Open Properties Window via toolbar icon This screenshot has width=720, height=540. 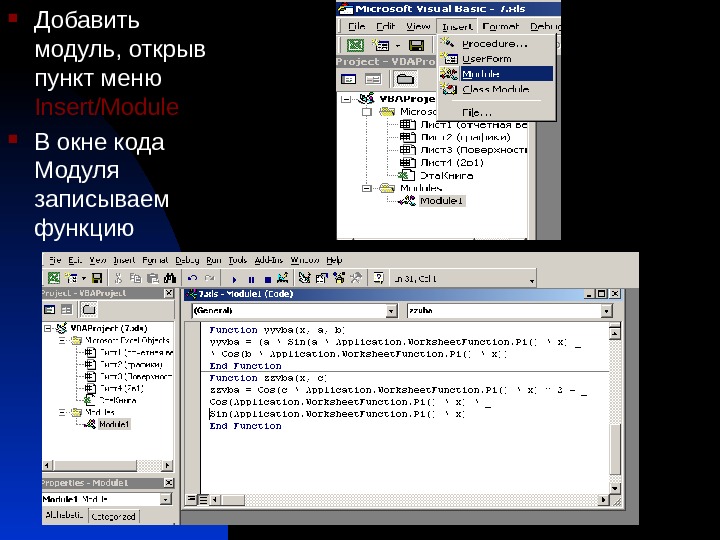pos(322,278)
